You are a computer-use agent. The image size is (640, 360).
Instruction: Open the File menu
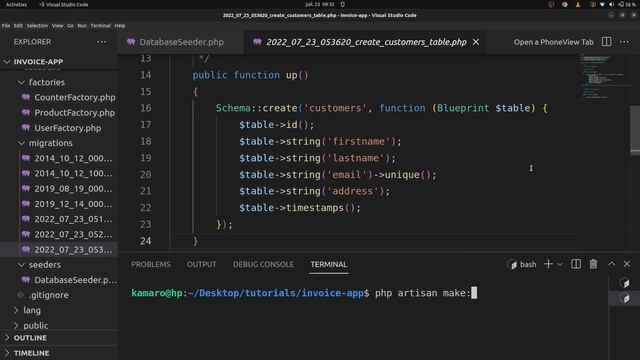[x=6, y=25]
